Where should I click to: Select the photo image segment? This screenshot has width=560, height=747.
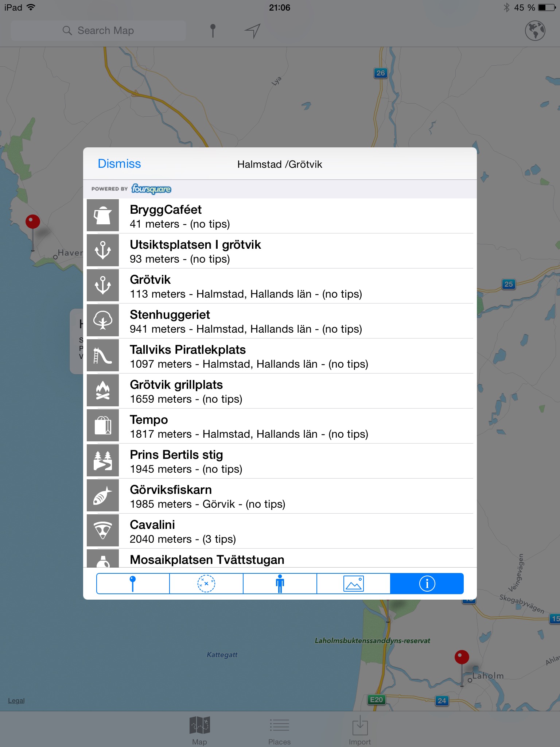click(x=353, y=584)
